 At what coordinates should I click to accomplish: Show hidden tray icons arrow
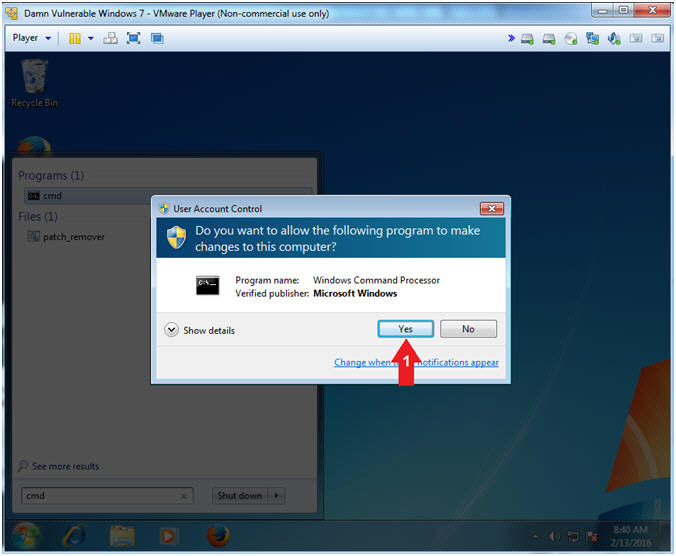tap(535, 537)
